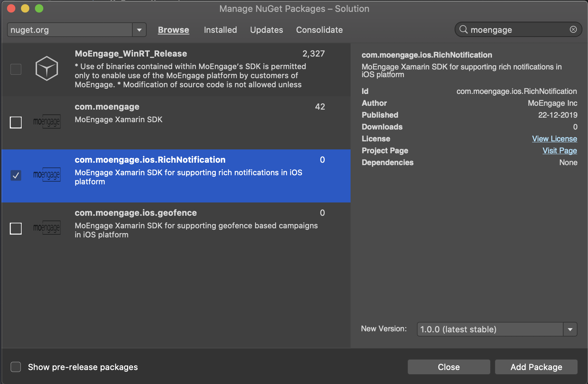Click the Id value in details pane

[x=517, y=91]
